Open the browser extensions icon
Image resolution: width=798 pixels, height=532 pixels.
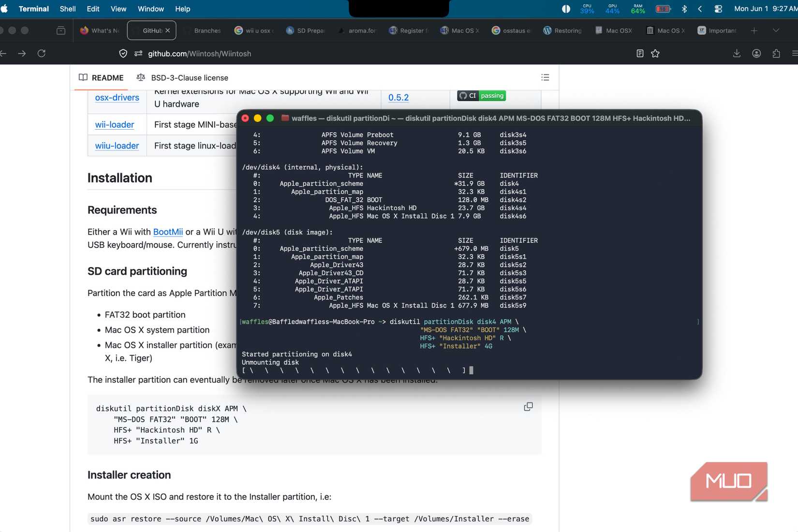776,54
